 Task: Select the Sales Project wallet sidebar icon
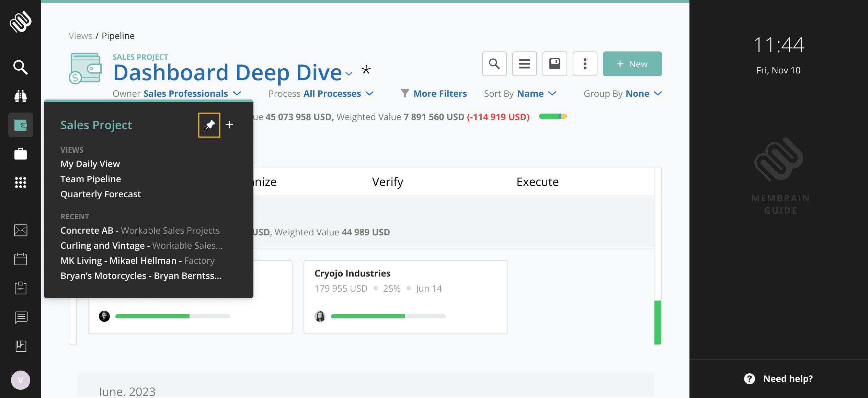tap(21, 125)
